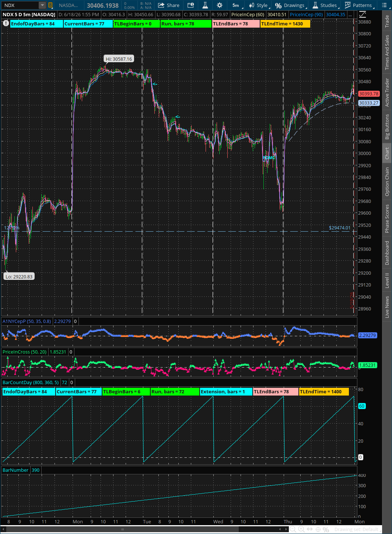Click the $29474.01 price level label
This screenshot has height=534, width=392.
click(x=340, y=228)
